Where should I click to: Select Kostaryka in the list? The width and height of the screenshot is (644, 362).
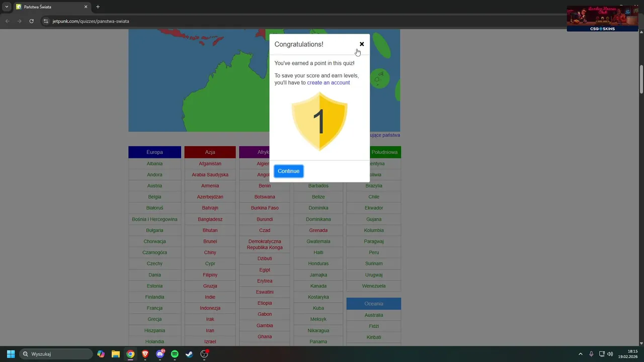point(318,297)
